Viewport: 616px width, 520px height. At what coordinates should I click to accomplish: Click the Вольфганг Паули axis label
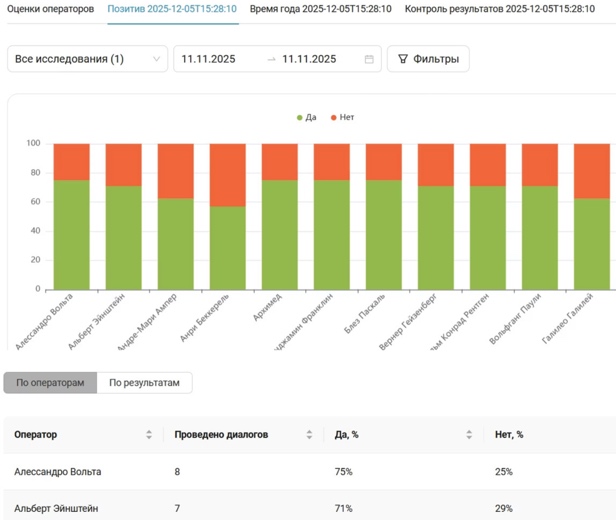pyautogui.click(x=515, y=319)
